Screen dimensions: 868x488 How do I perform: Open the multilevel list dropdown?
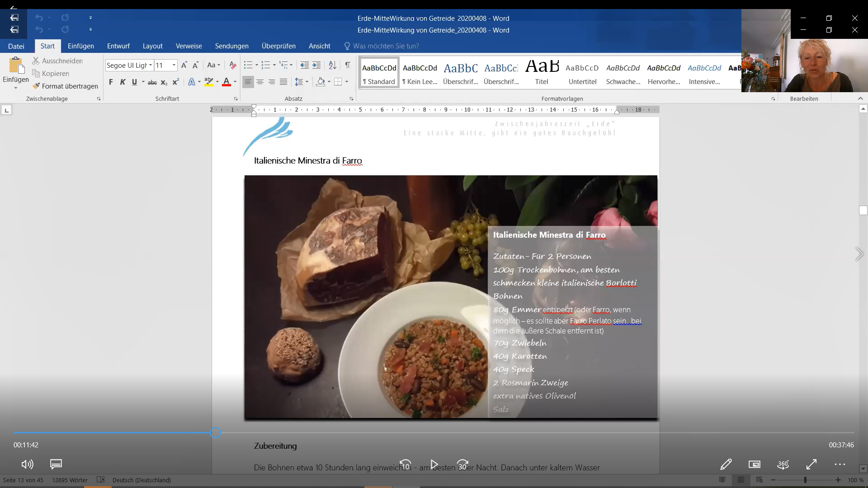[291, 65]
